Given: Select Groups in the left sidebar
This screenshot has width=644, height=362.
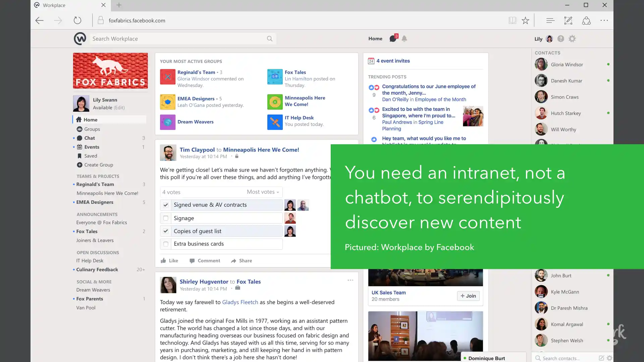Looking at the screenshot, I should [x=92, y=129].
